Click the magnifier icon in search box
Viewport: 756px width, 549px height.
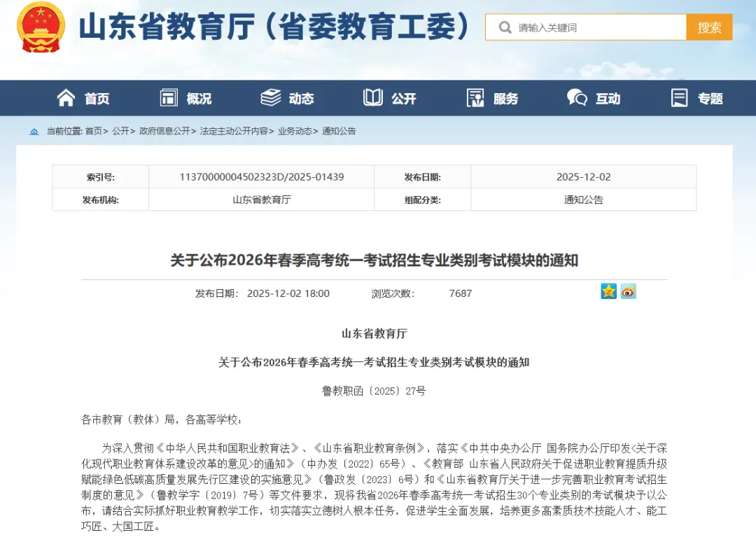505,27
